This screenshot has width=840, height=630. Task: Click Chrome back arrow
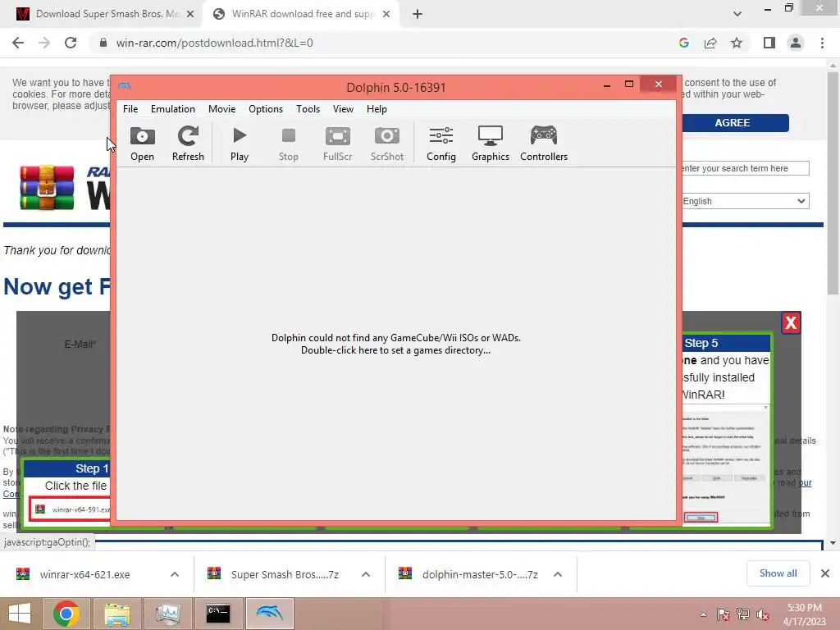(x=18, y=43)
